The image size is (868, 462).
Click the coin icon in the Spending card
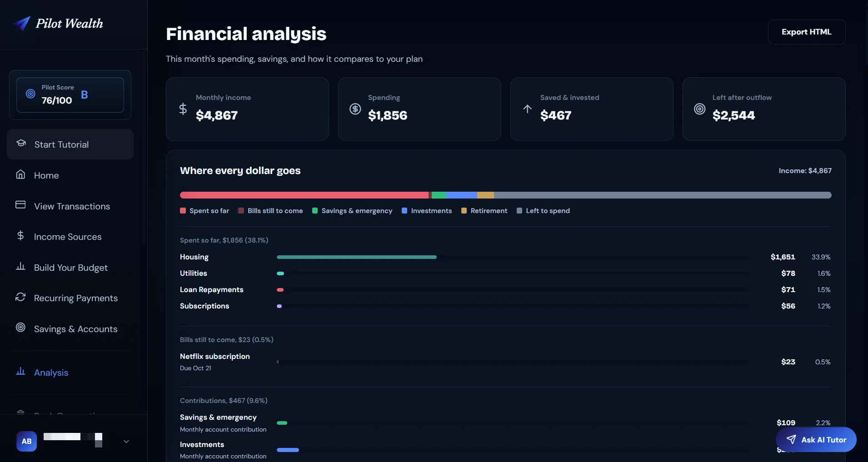pos(355,109)
